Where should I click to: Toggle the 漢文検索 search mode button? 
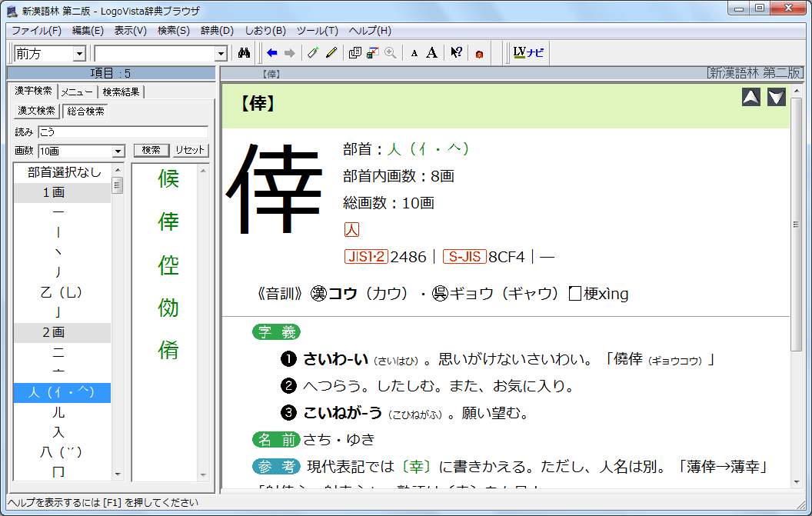click(36, 111)
